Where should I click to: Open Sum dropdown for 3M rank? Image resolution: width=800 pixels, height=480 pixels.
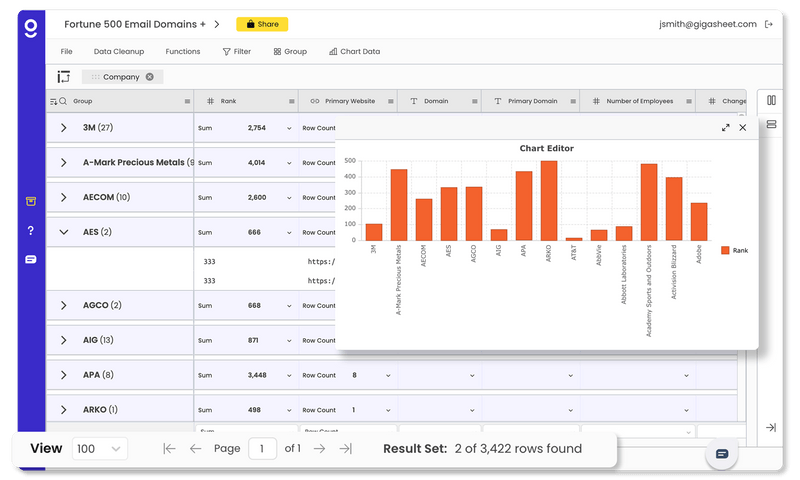[289, 128]
